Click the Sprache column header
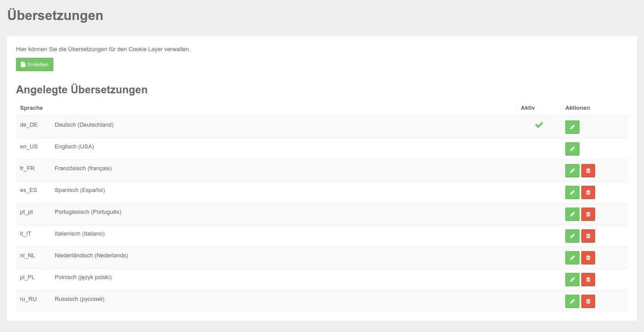Screen dimensions: 644x332 click(32, 108)
